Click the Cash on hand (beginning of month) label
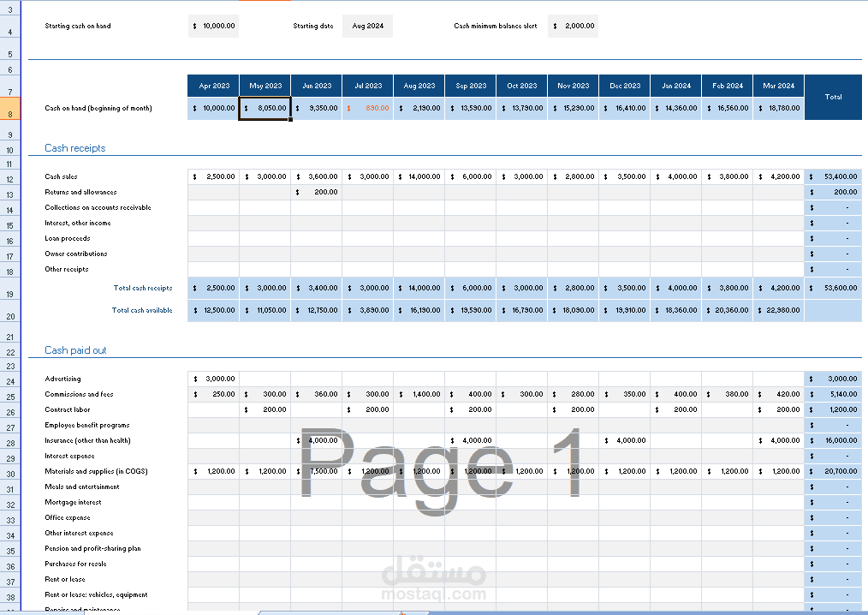Image resolution: width=868 pixels, height=615 pixels. [x=98, y=109]
